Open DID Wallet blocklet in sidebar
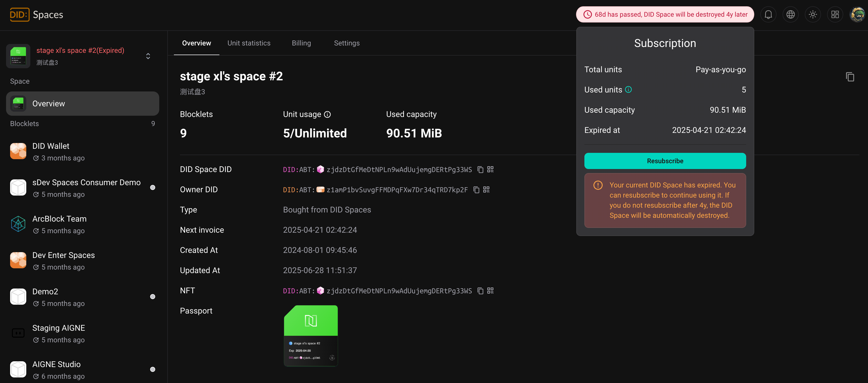 point(51,151)
